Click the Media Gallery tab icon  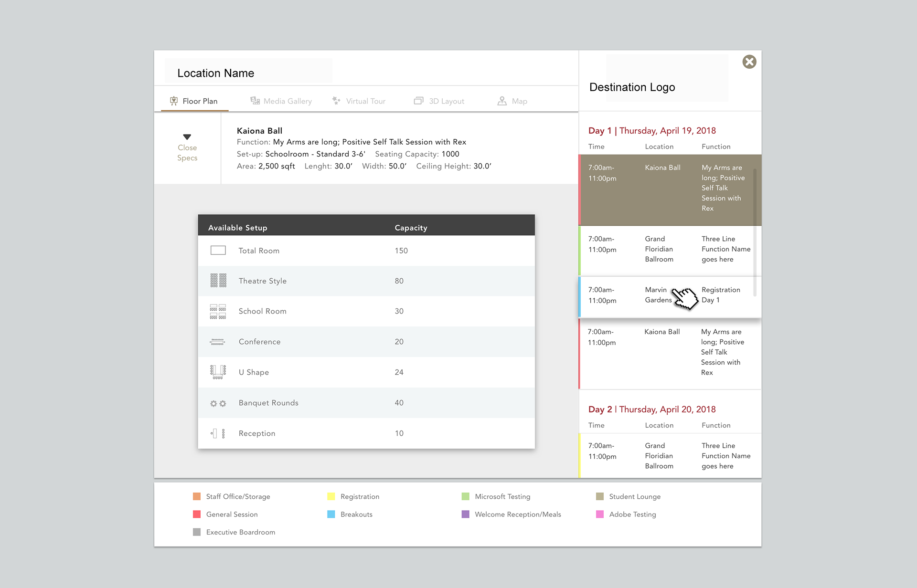point(255,101)
